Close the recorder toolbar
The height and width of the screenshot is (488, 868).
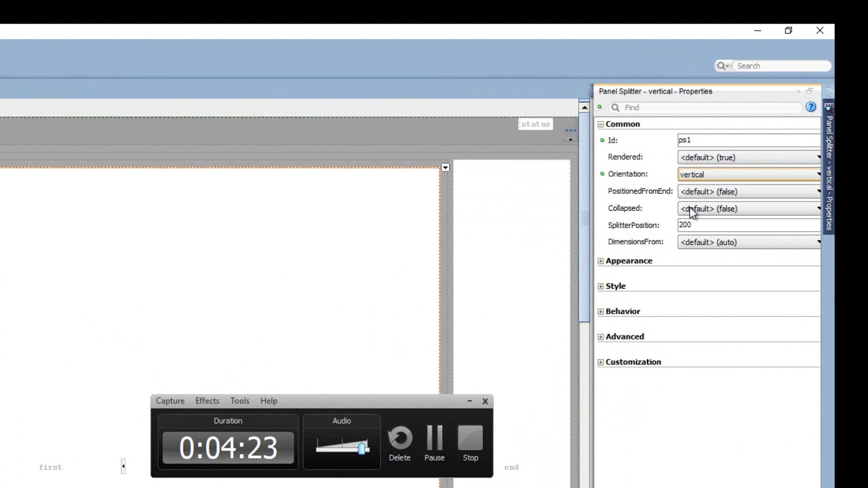coord(485,401)
